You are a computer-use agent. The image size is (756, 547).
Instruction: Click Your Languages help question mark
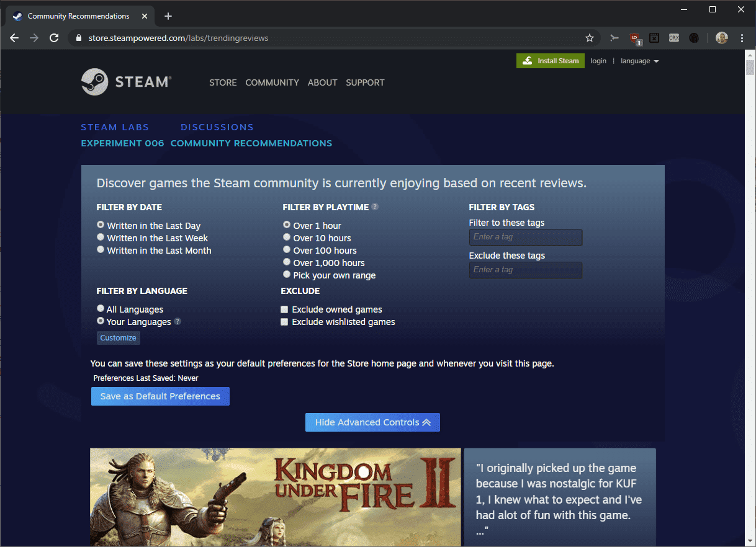coord(178,321)
